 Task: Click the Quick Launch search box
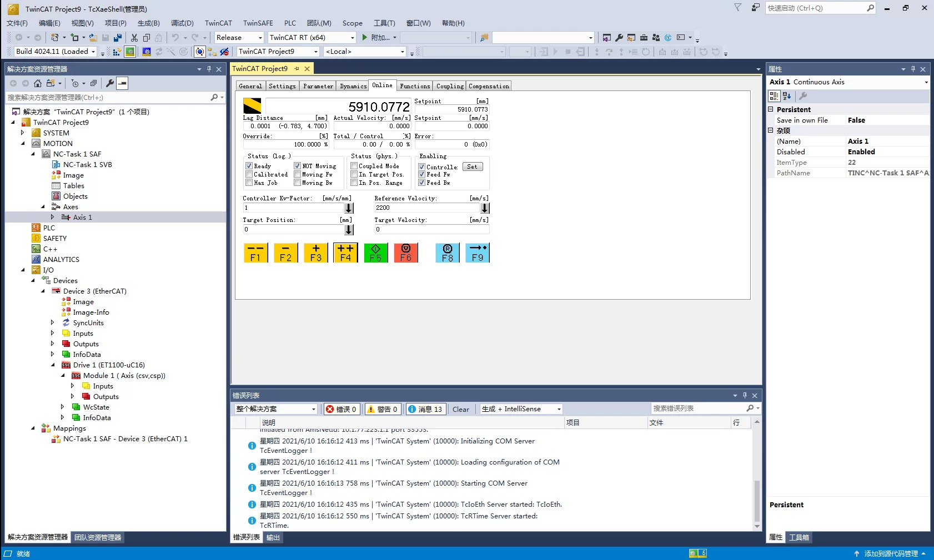click(821, 8)
